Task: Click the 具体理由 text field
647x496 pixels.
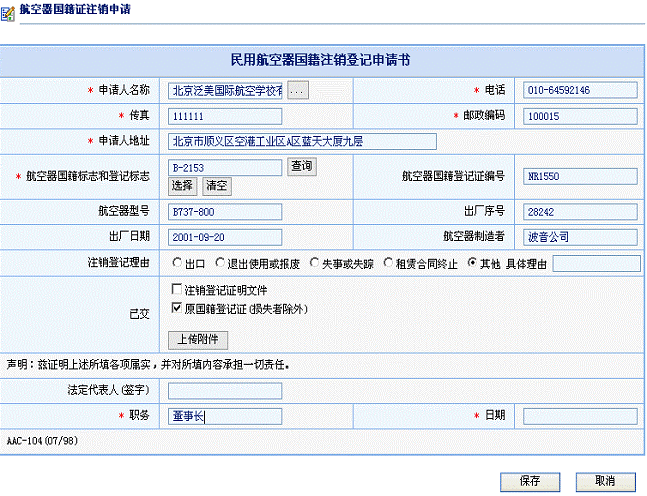Action: click(x=595, y=264)
